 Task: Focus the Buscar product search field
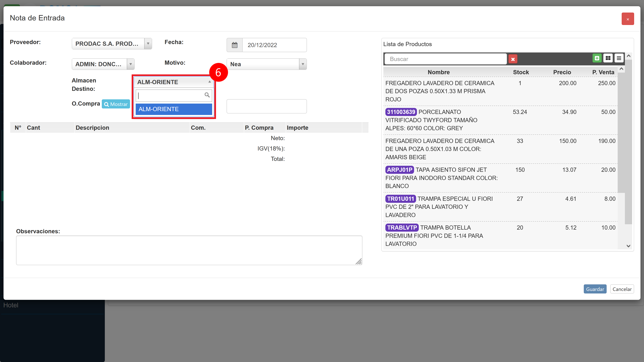point(445,59)
